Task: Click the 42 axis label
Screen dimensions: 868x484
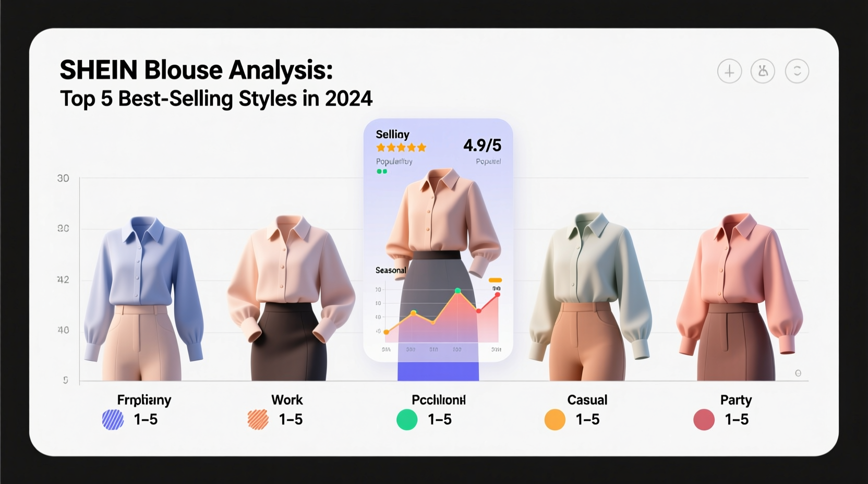Action: [63, 280]
